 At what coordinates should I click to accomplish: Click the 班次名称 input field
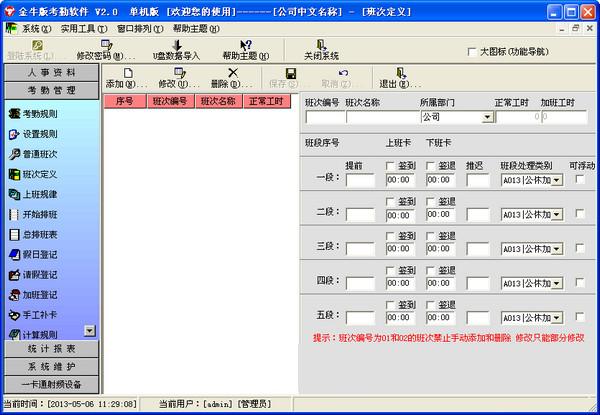pyautogui.click(x=383, y=117)
